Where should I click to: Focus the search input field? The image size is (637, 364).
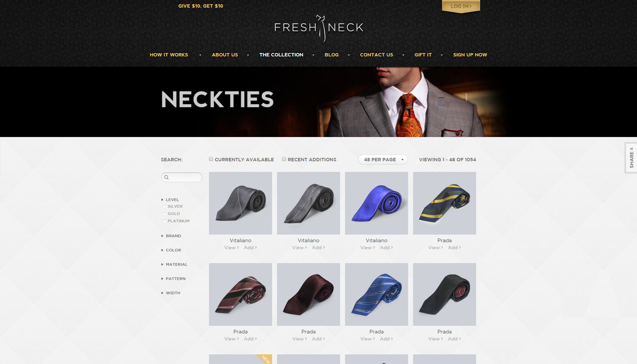click(x=182, y=177)
